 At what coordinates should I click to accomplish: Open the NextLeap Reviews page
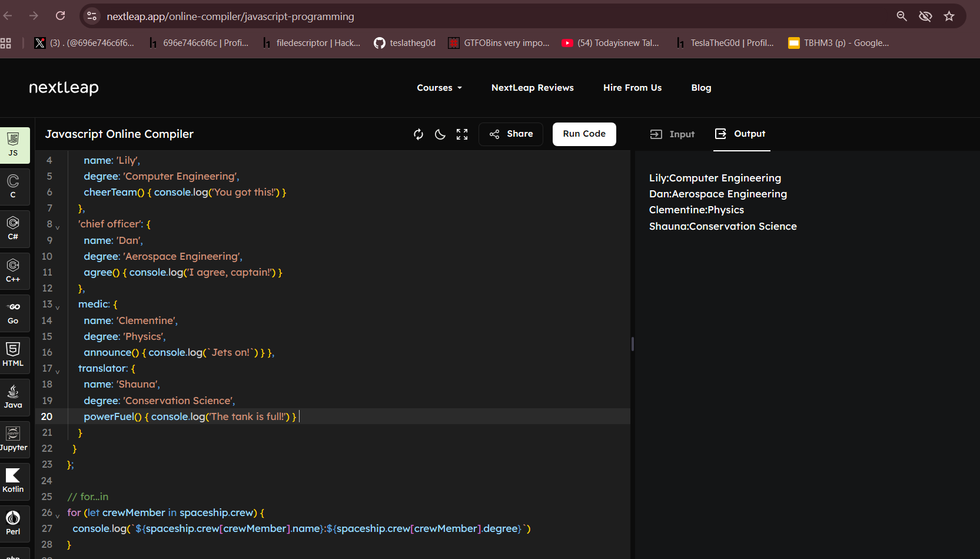pos(532,88)
